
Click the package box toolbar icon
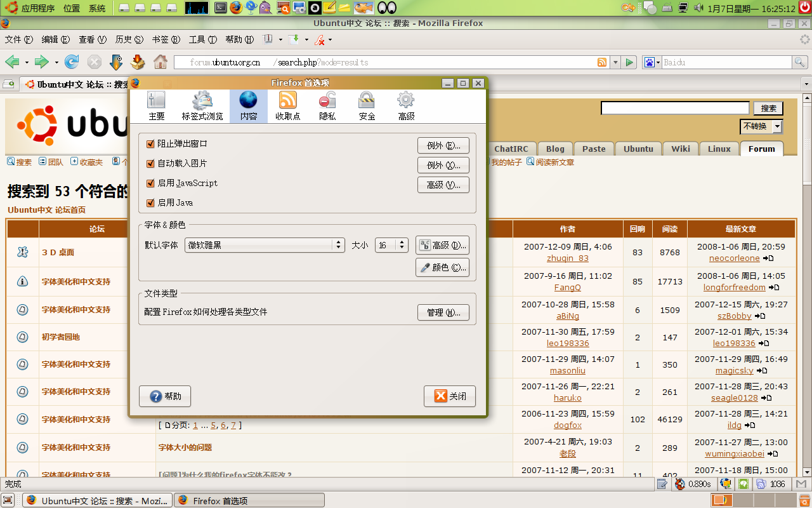pos(138,62)
